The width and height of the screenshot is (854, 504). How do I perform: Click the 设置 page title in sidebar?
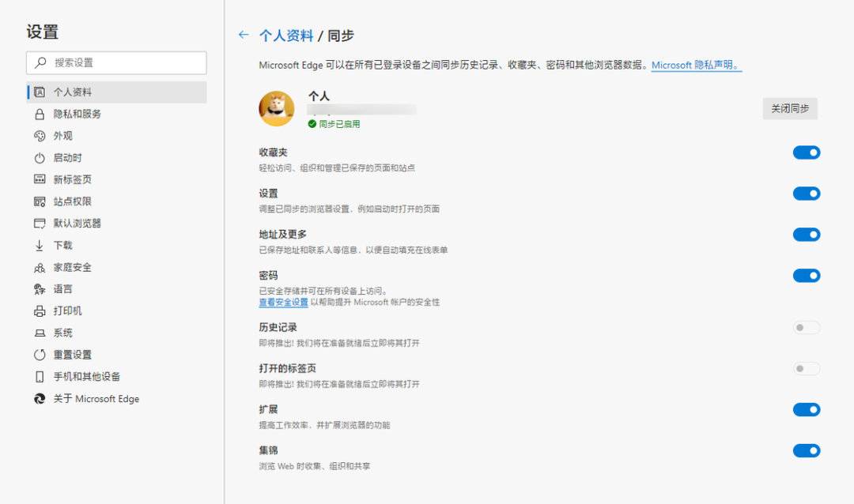click(x=42, y=32)
